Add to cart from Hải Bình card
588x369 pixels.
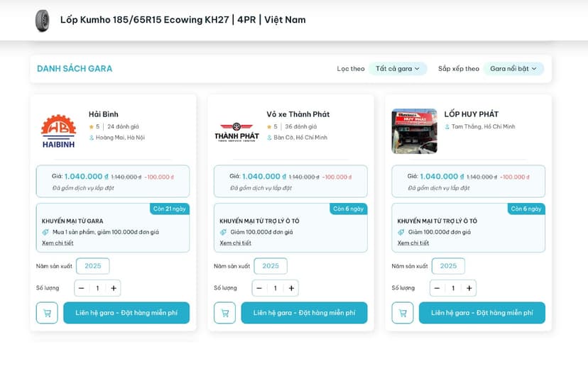coord(47,313)
